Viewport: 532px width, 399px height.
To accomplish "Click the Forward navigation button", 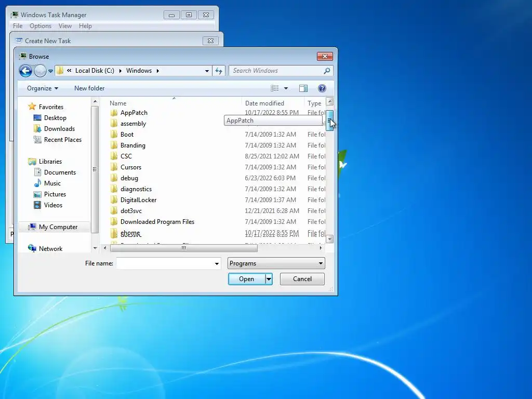I will click(x=40, y=71).
